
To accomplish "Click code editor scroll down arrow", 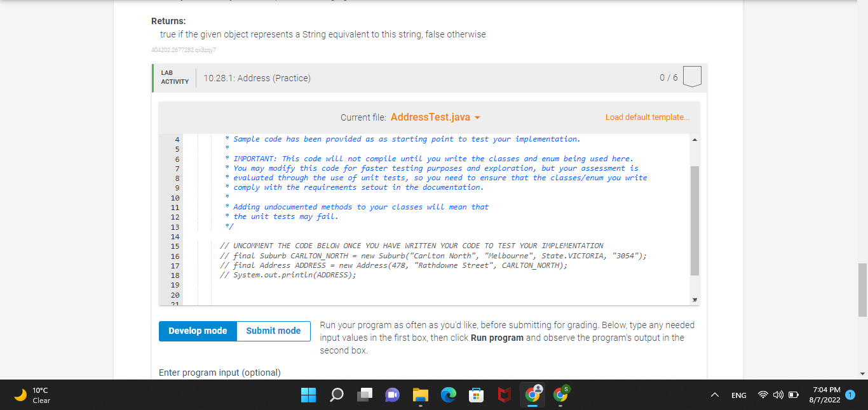I will coord(694,299).
